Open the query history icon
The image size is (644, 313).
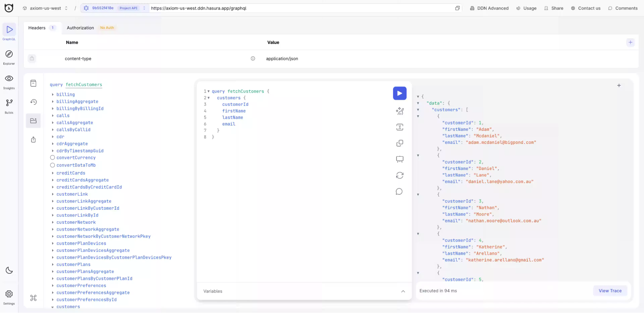pos(34,102)
